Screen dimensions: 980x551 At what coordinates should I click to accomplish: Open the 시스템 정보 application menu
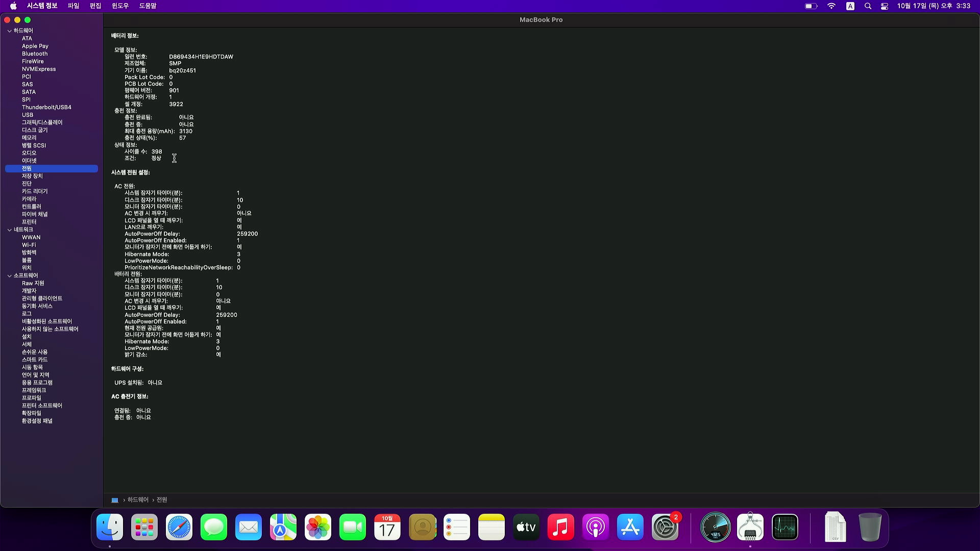click(42, 6)
